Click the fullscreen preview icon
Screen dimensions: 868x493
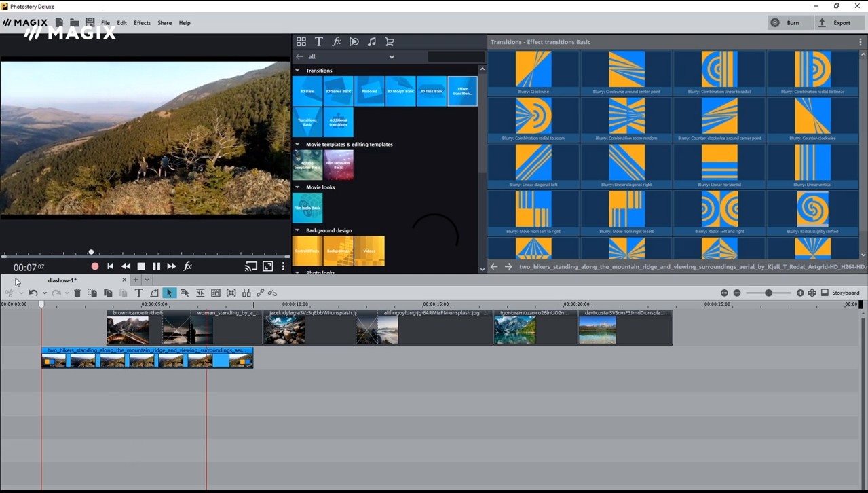pyautogui.click(x=268, y=267)
